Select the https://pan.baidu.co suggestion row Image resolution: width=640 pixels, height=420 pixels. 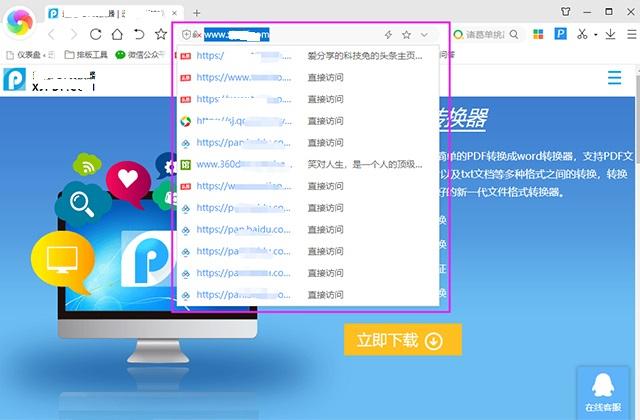click(x=308, y=230)
